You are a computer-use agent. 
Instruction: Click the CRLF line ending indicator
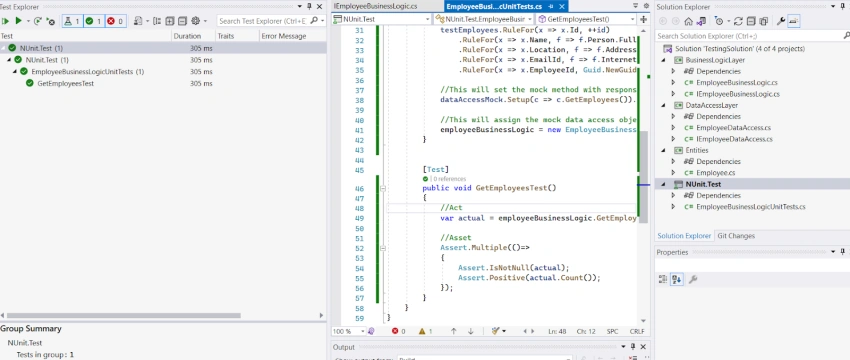[637, 331]
